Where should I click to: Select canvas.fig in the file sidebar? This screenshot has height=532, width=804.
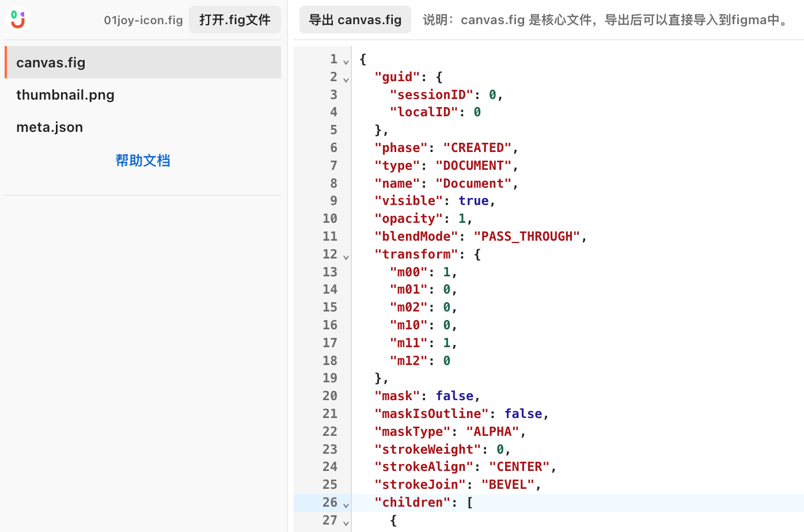(51, 62)
